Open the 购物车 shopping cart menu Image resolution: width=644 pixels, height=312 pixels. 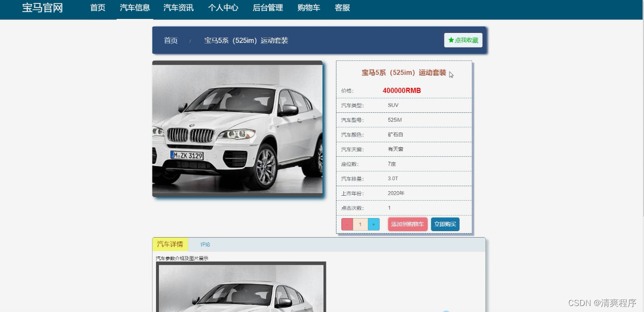(309, 8)
